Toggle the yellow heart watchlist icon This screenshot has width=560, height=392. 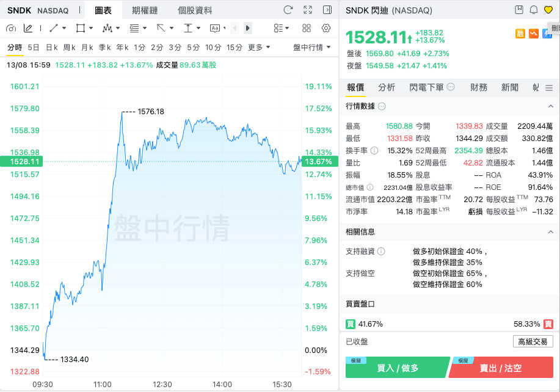point(548,10)
